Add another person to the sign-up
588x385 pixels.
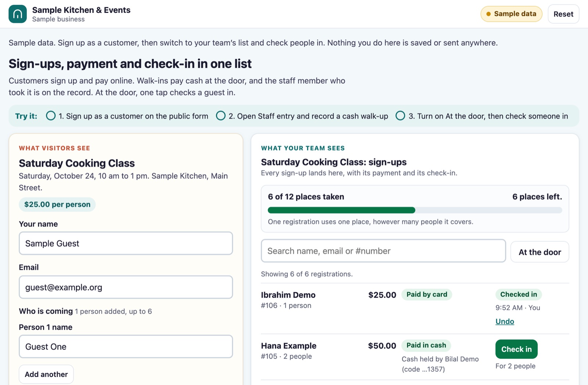(x=46, y=374)
